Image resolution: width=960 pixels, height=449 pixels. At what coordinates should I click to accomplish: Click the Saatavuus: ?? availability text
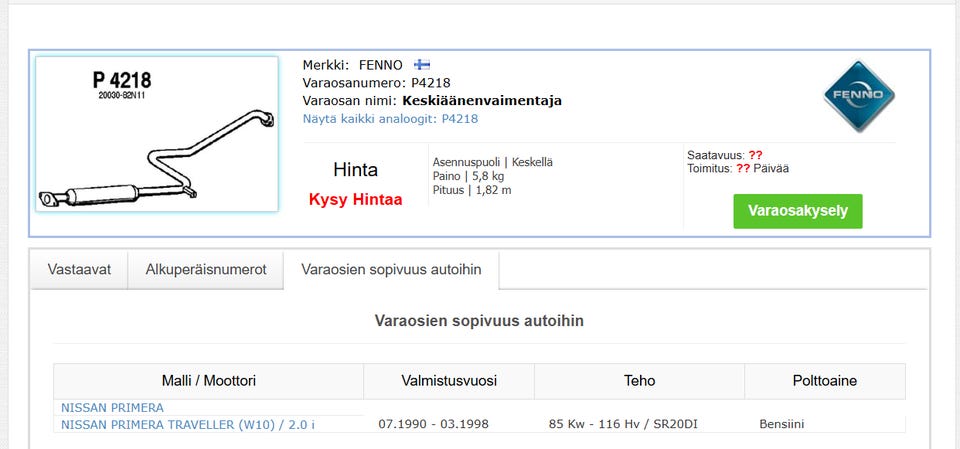tap(724, 156)
